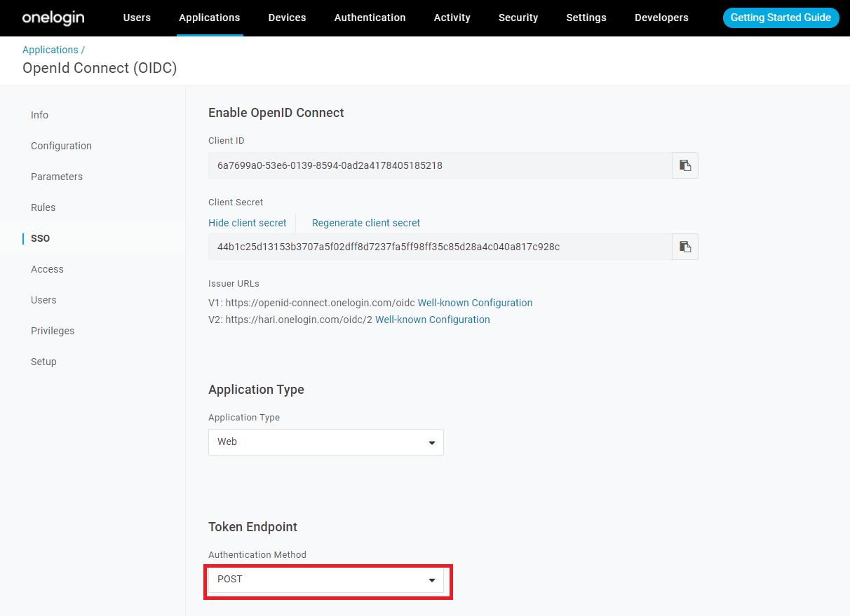This screenshot has height=616, width=850.
Task: Go to the Applications breadcrumb
Action: (x=50, y=50)
